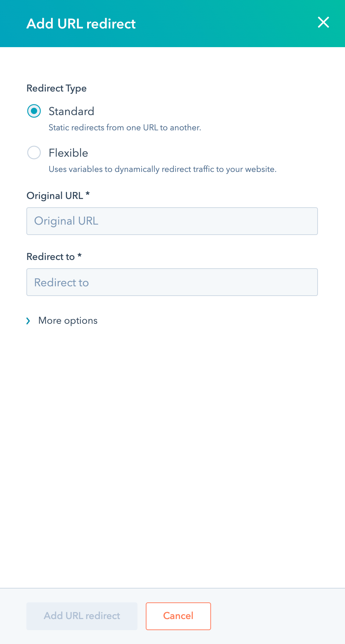Select the Standard redirect radio button
345x644 pixels.
[x=34, y=111]
